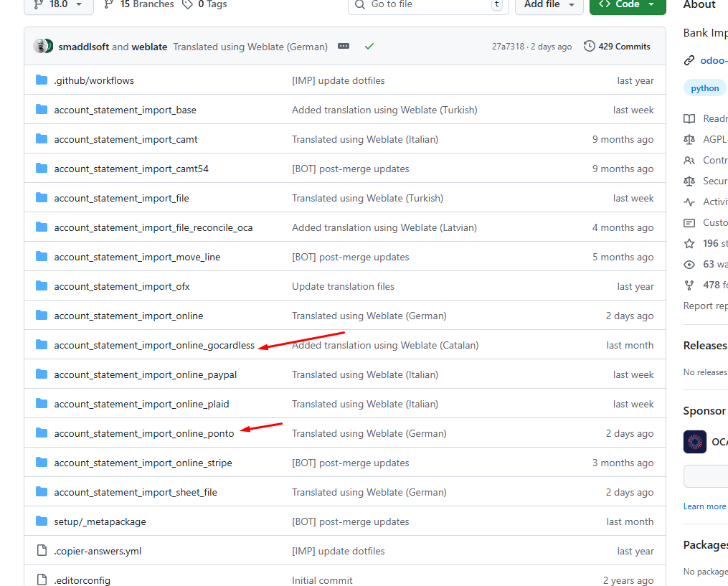Click the forks icon in About

pyautogui.click(x=689, y=285)
